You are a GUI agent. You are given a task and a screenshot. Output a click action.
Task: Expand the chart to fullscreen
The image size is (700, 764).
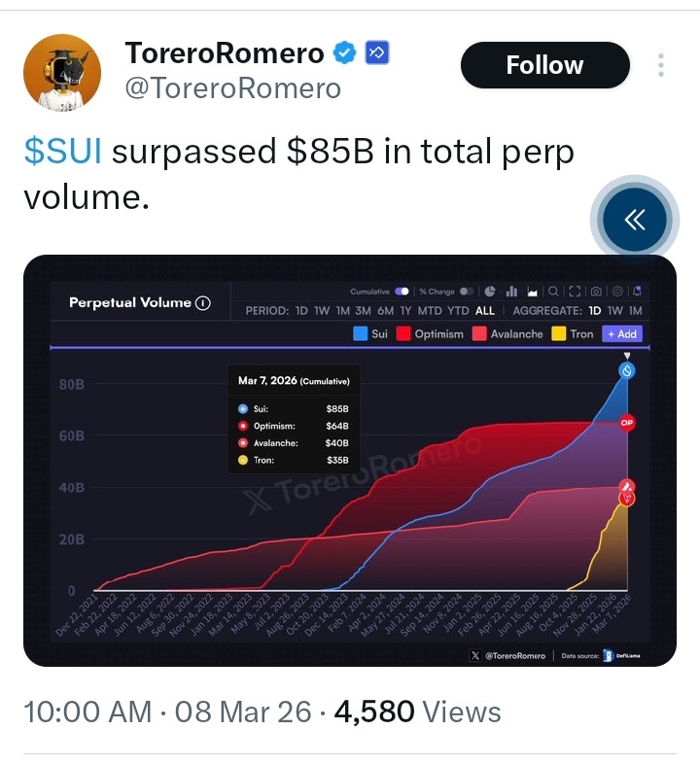574,291
